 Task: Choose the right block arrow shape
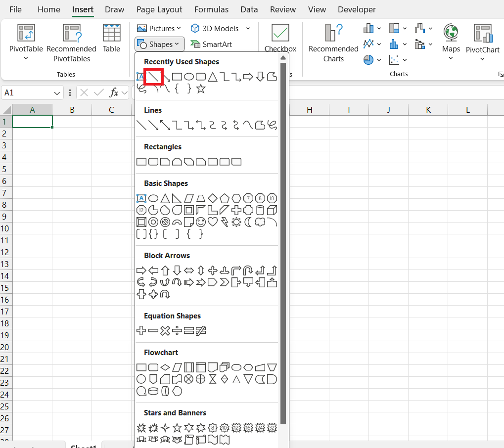[141, 270]
